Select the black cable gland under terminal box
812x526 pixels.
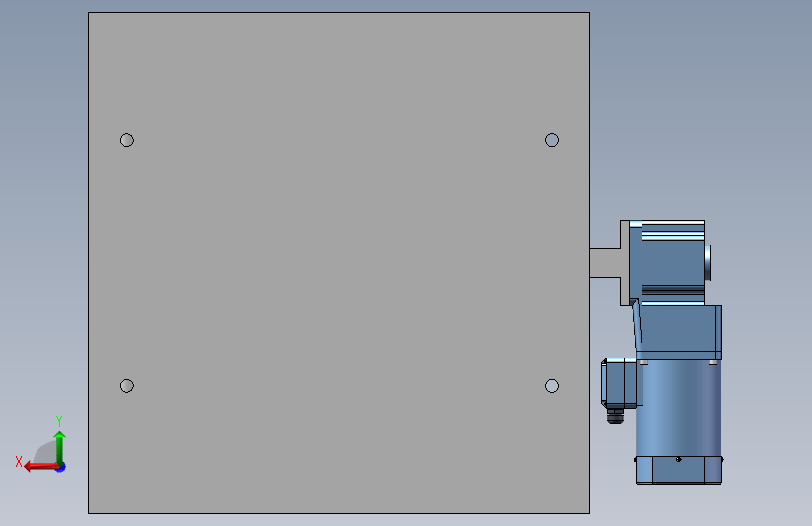614,416
